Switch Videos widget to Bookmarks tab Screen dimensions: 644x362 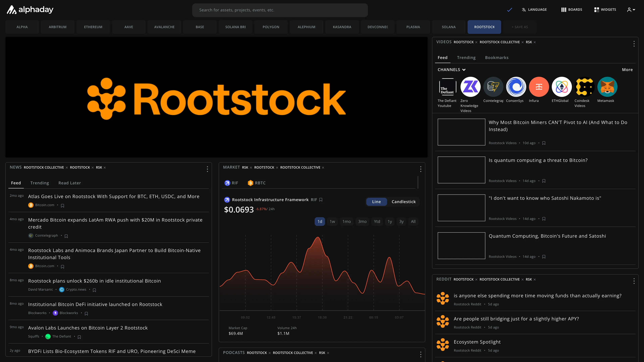point(496,58)
